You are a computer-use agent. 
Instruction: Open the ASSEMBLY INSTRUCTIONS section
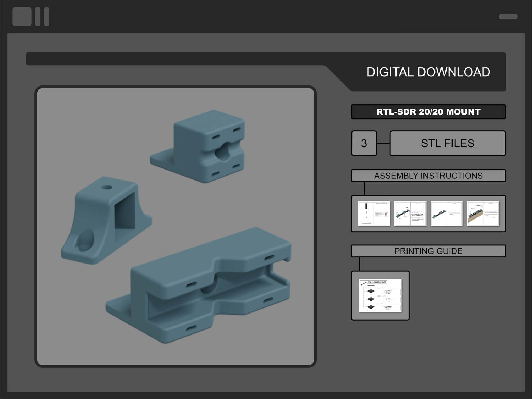(x=428, y=176)
